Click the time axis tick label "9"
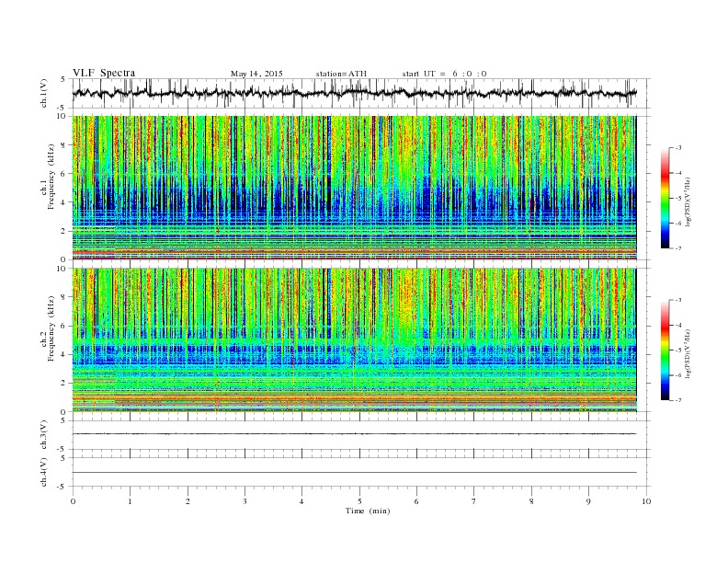The height and width of the screenshot is (563, 728). point(588,501)
